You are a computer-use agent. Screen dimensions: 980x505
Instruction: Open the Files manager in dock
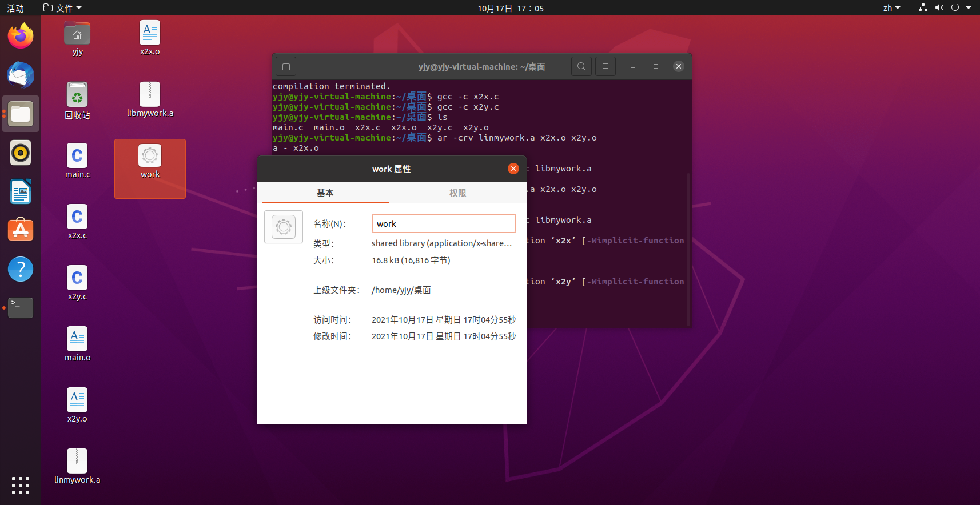21,114
